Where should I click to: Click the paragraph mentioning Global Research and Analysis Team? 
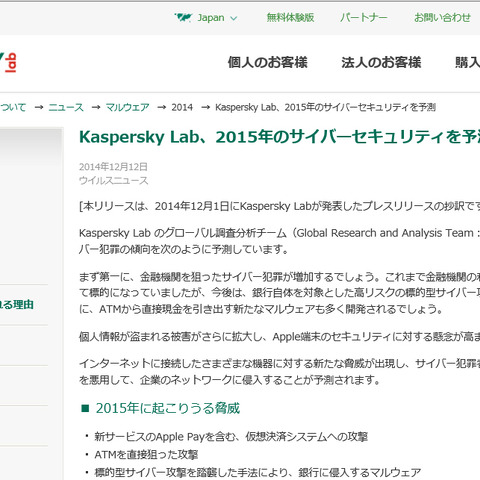pos(279,241)
